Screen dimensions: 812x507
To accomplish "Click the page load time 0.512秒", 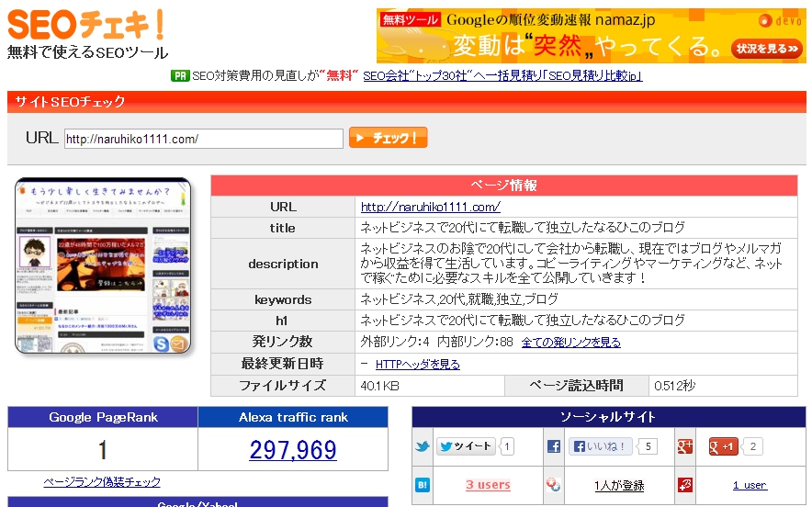I will (x=674, y=386).
